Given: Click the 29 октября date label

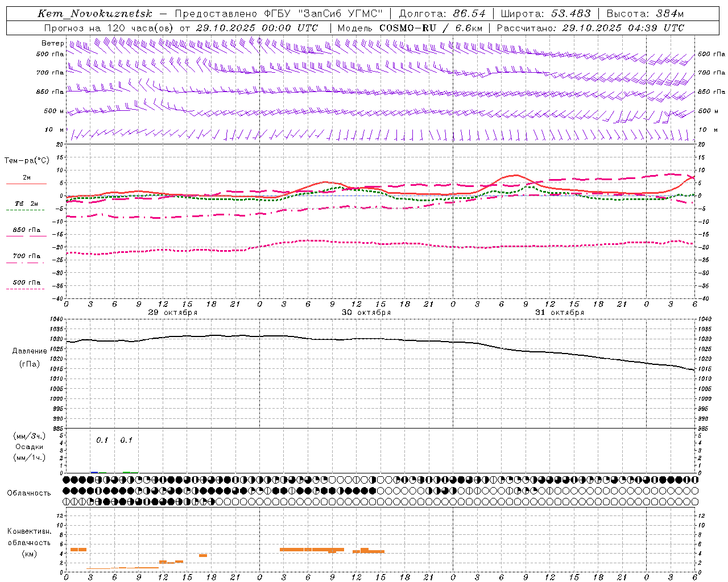Looking at the screenshot, I should [173, 313].
